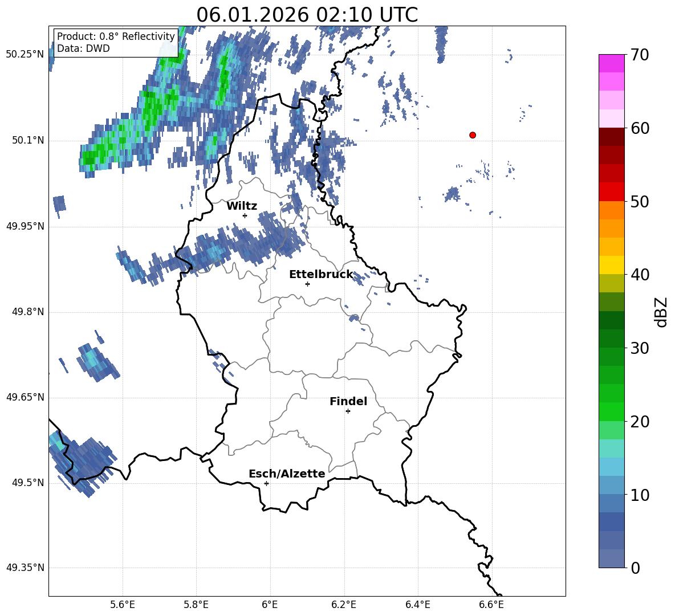Click the 50 tick on colorbar

point(639,202)
